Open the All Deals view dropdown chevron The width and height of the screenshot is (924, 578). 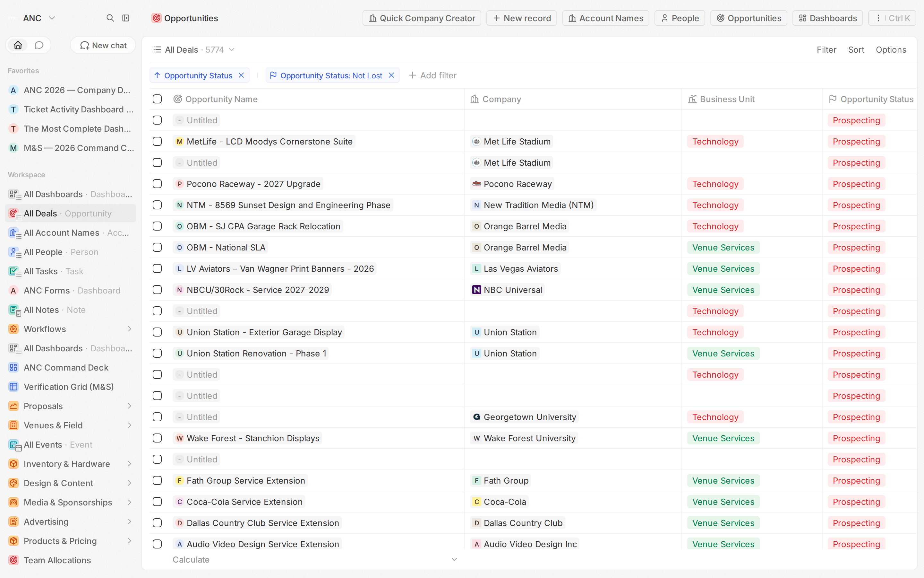tap(232, 50)
